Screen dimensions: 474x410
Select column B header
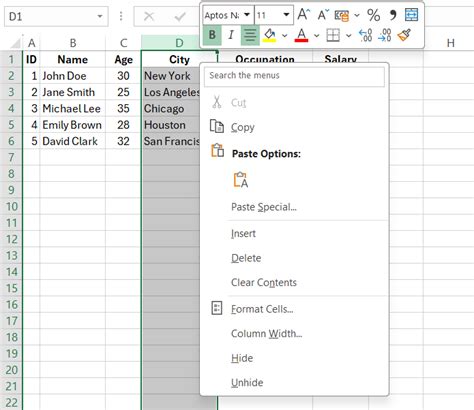[x=73, y=43]
